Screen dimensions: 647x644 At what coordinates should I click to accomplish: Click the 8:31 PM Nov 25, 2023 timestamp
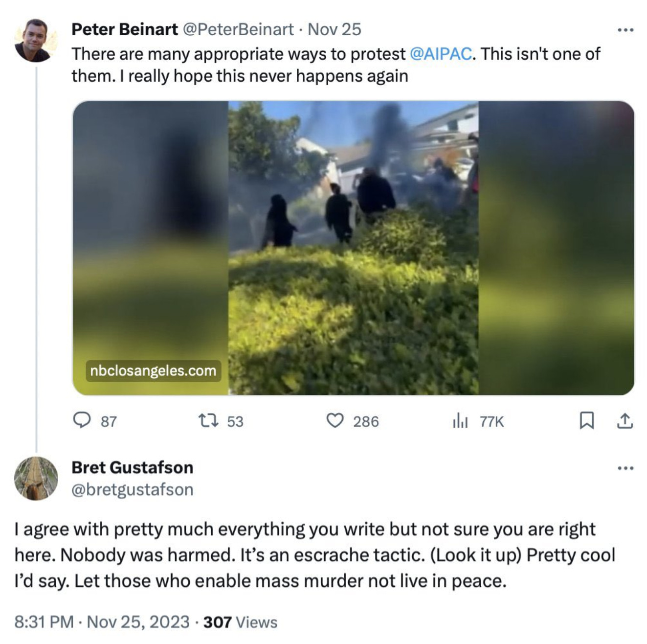coord(102,622)
